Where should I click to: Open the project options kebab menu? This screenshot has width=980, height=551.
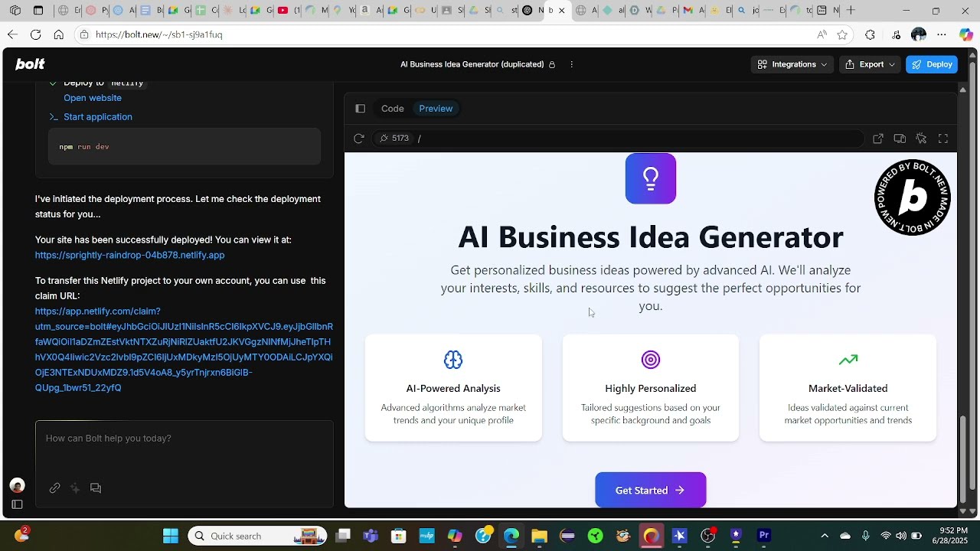tap(571, 64)
